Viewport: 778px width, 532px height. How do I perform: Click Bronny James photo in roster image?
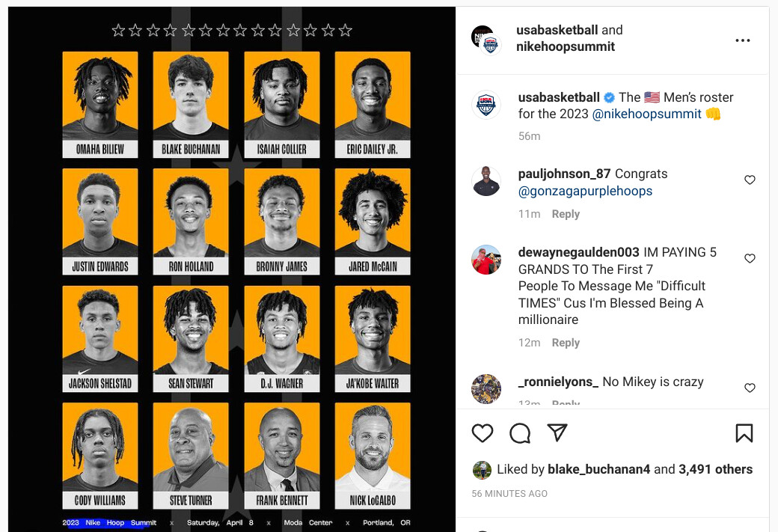tap(282, 213)
